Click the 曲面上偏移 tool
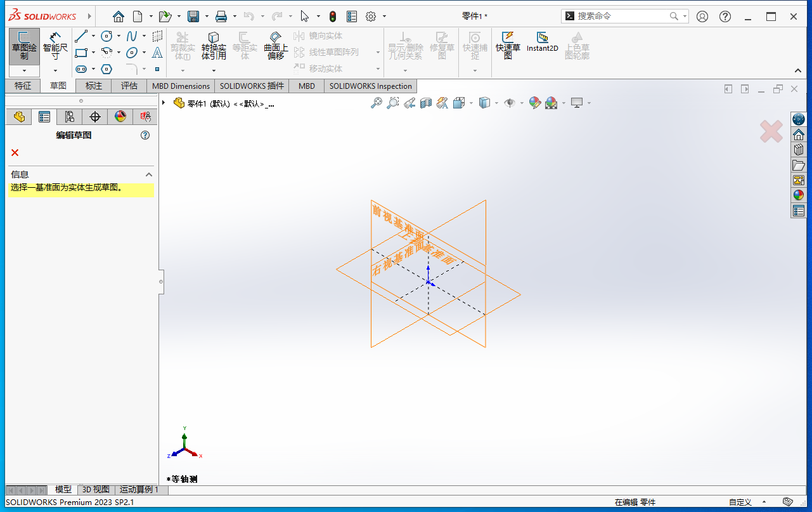 point(275,46)
